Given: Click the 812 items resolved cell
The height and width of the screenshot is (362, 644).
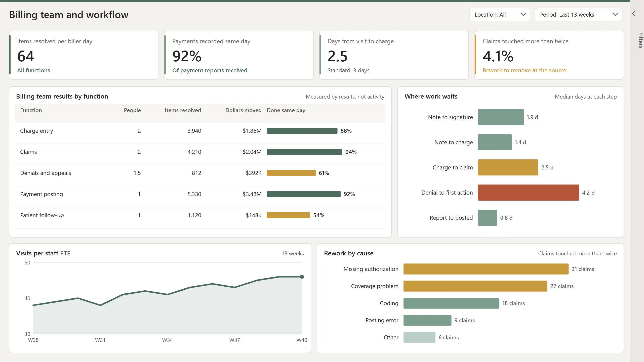Looking at the screenshot, I should click(196, 173).
